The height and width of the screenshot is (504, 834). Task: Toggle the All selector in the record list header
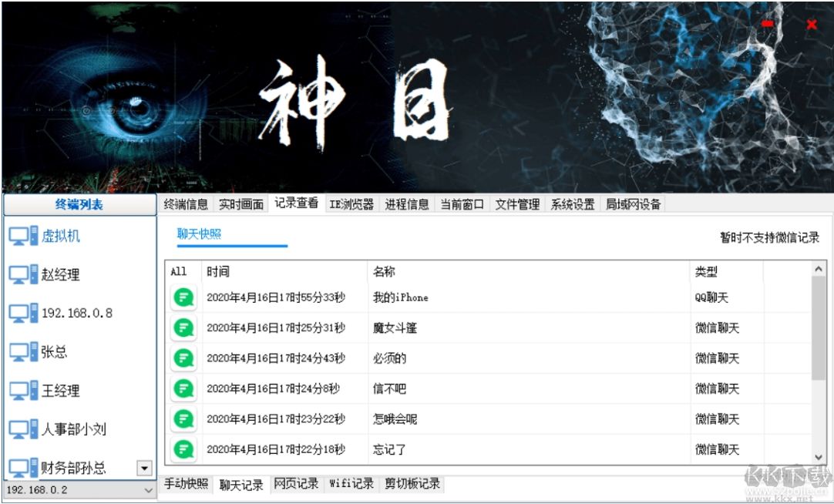tap(178, 271)
